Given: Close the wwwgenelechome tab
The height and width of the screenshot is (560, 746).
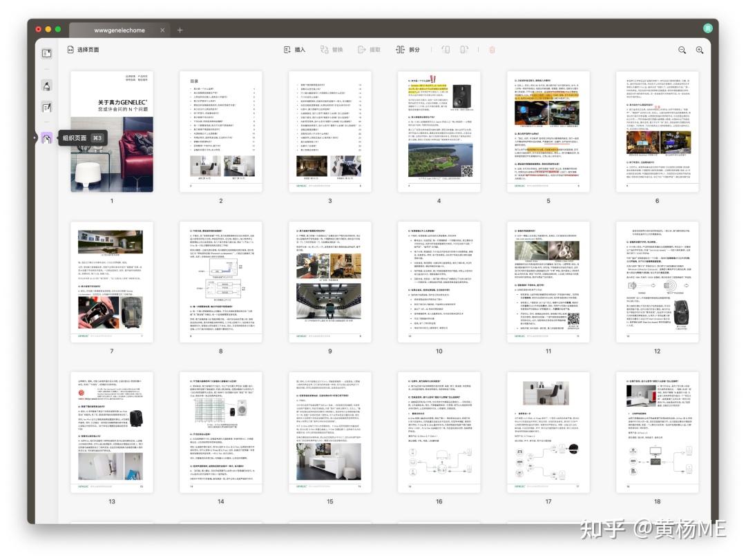Looking at the screenshot, I should coord(162,30).
